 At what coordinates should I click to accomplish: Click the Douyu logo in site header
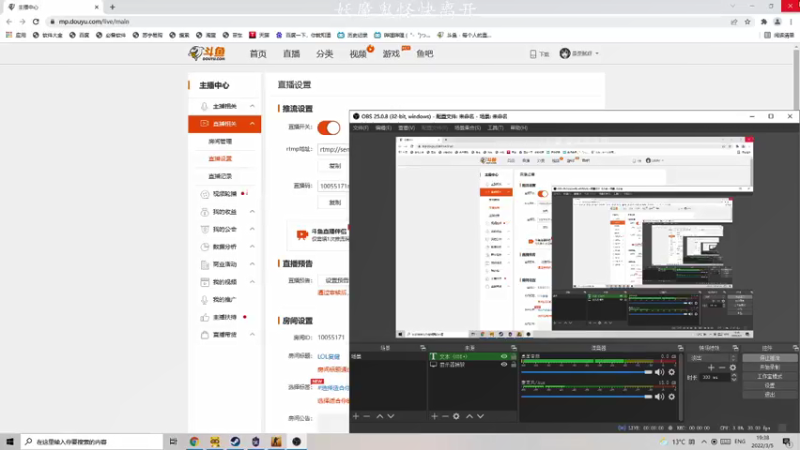click(x=207, y=53)
